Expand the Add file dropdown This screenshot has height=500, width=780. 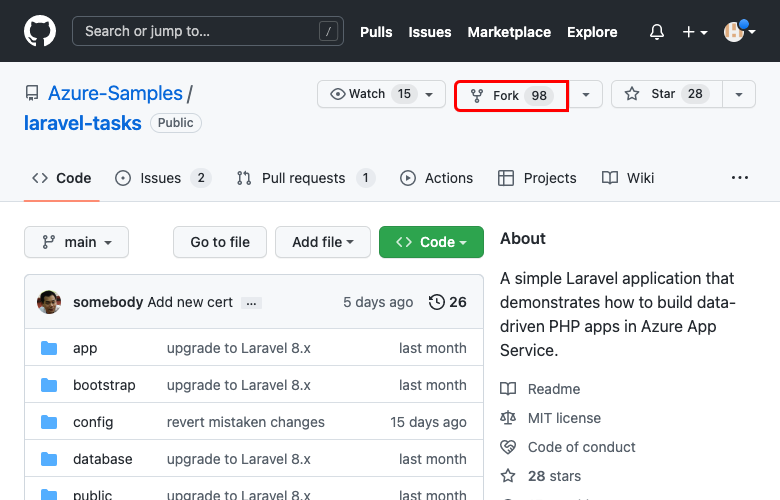click(323, 242)
